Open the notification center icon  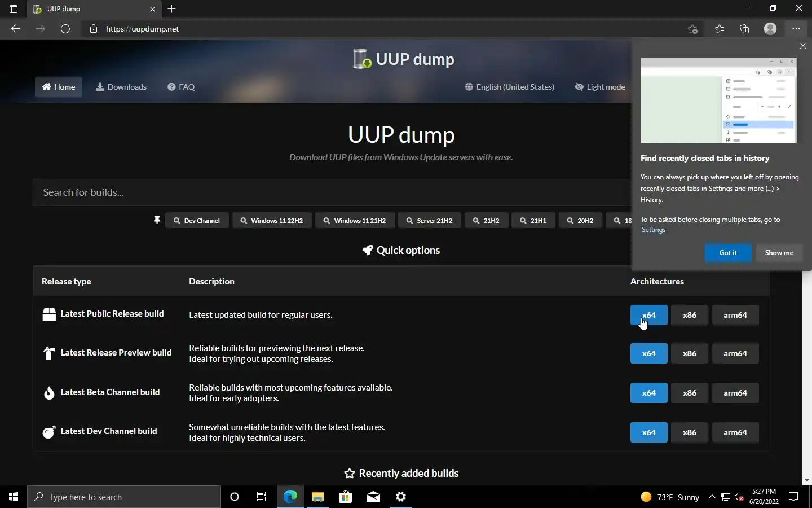click(793, 497)
